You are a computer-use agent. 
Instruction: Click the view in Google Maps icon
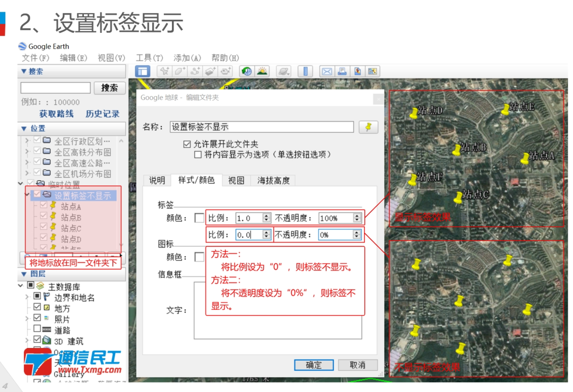[x=372, y=71]
